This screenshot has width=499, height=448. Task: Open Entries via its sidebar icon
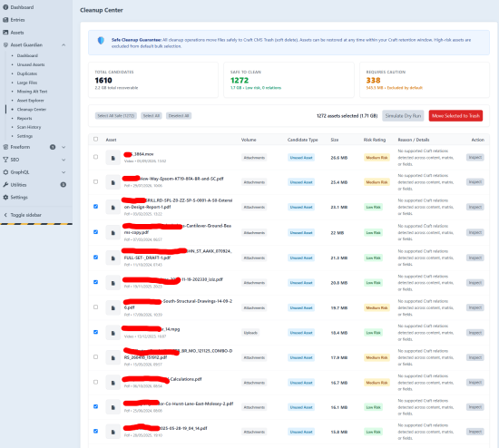(5, 20)
